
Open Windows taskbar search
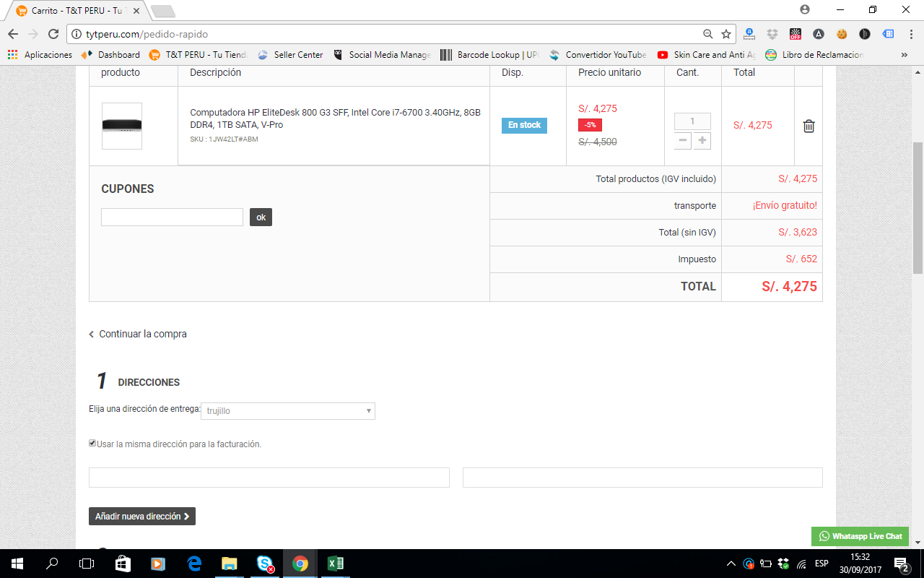(52, 564)
